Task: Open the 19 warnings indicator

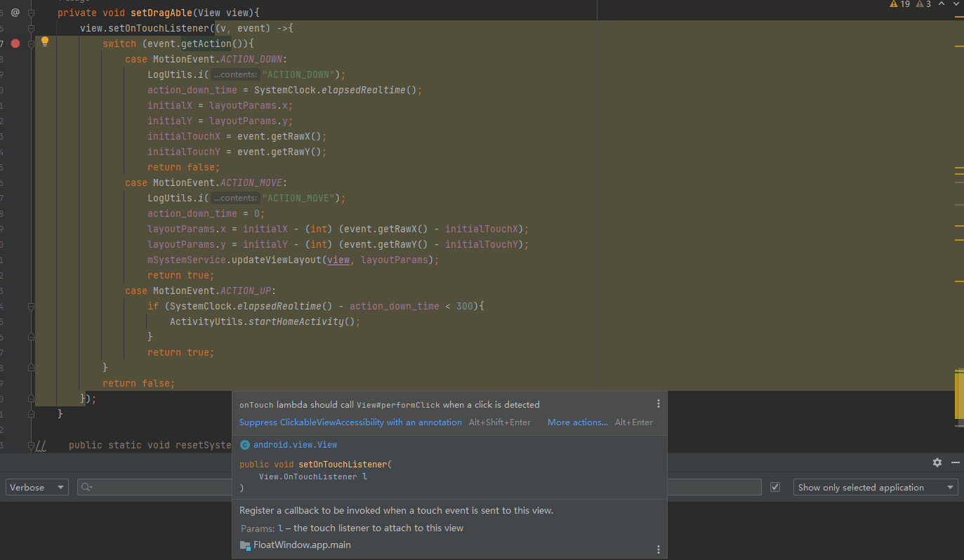Action: tap(899, 4)
